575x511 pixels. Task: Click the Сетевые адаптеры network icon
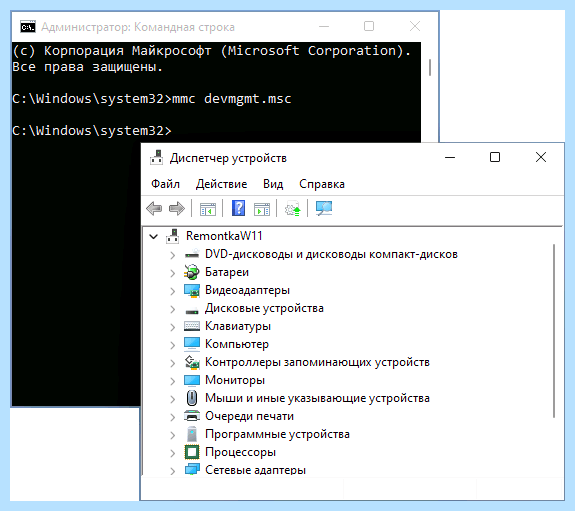192,469
